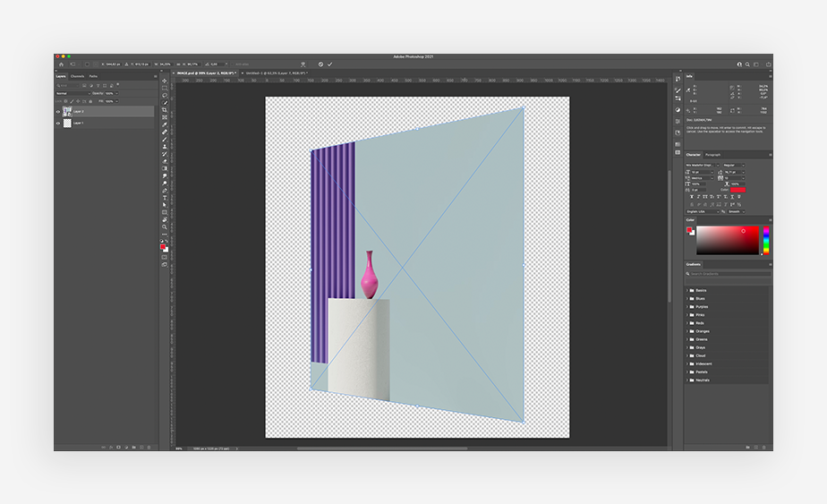Open the search icon at top right
827x504 pixels.
tap(747, 64)
